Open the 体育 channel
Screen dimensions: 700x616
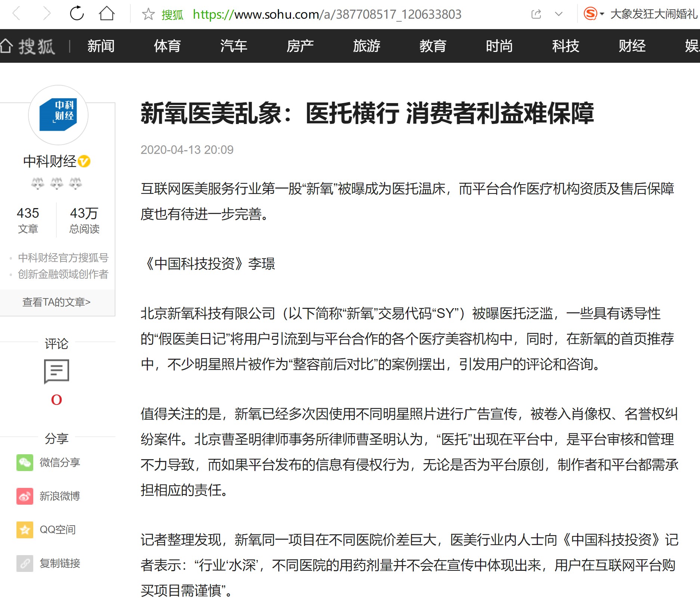click(167, 46)
